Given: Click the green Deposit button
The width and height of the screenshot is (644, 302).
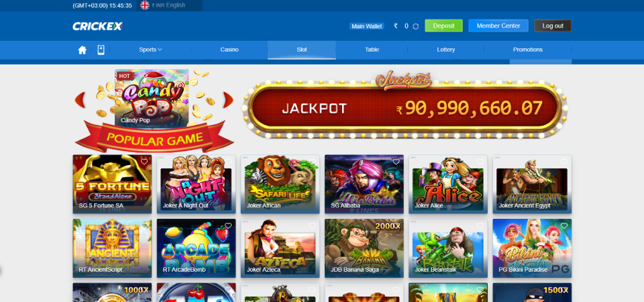Looking at the screenshot, I should pyautogui.click(x=443, y=26).
